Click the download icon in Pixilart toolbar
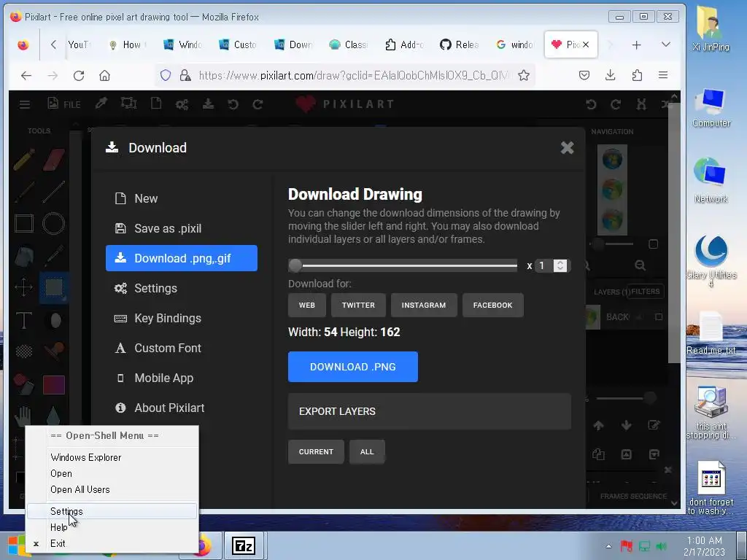Screen dimensions: 747x560 (x=208, y=104)
